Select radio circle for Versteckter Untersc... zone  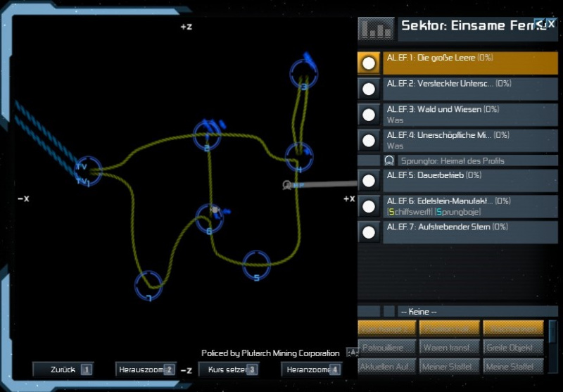[369, 89]
